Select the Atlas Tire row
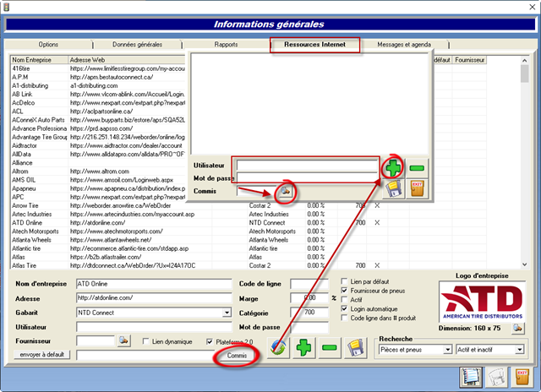Viewport: 541px width, 392px height. (x=249, y=265)
